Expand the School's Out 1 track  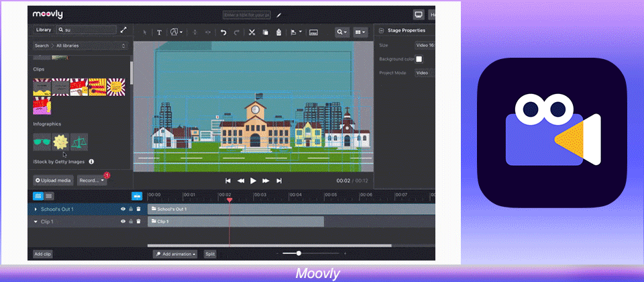[36, 209]
